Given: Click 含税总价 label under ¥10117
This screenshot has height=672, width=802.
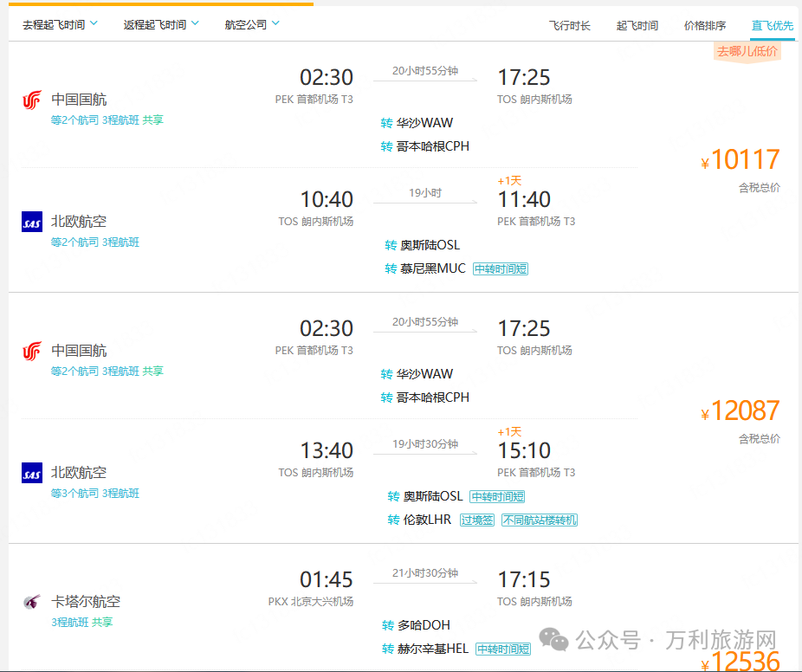Looking at the screenshot, I should 760,188.
